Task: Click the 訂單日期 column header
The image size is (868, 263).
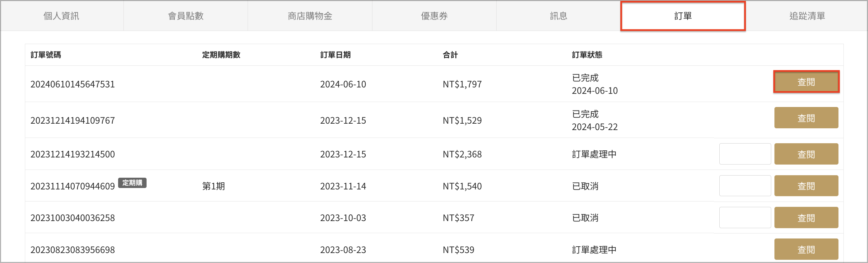Action: pyautogui.click(x=335, y=55)
